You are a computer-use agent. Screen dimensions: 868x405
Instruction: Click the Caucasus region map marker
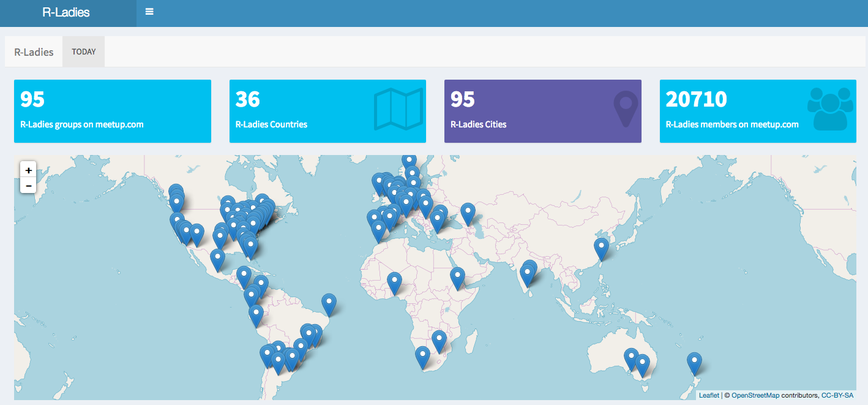468,213
